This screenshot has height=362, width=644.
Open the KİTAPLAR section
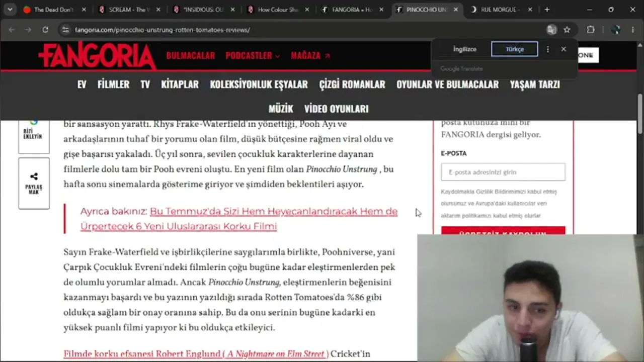point(180,84)
